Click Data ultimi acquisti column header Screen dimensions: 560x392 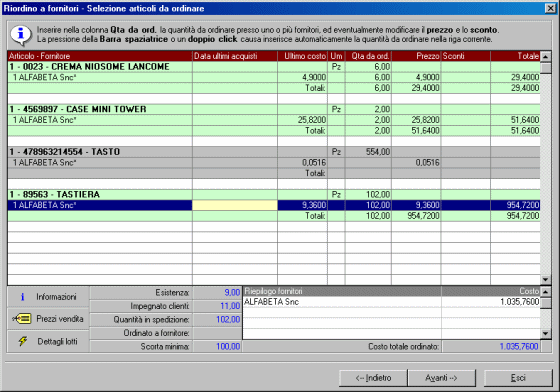[x=235, y=56]
